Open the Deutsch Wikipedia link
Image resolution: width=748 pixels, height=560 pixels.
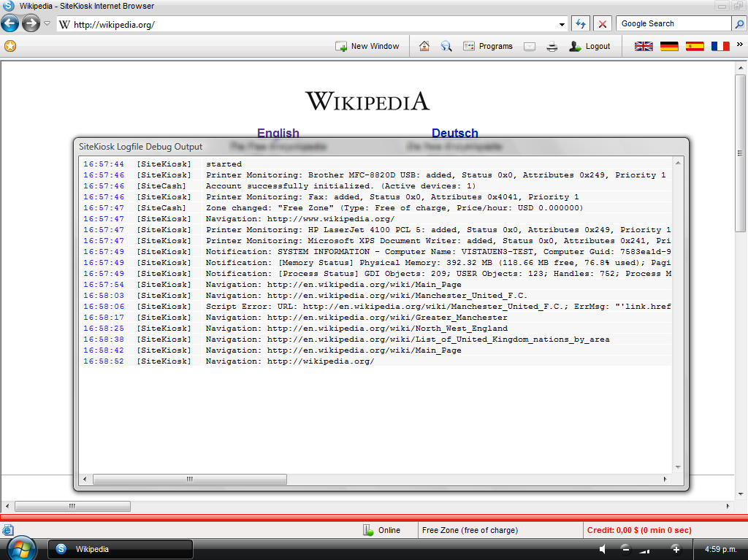[454, 133]
